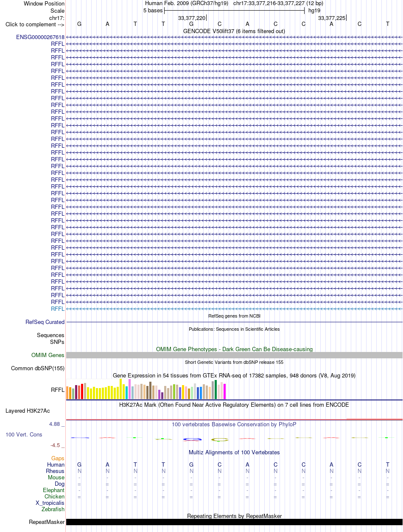Click the 33,377,220 position marker
The image size is (403, 532).
point(192,18)
